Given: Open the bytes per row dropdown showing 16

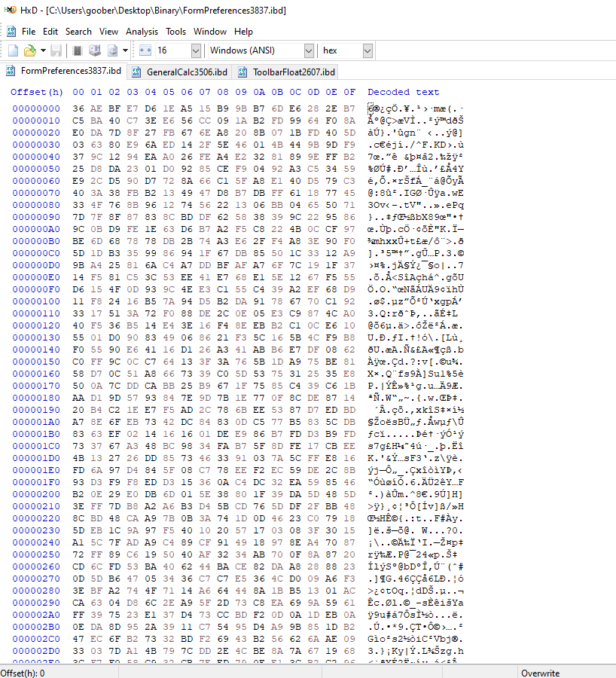Looking at the screenshot, I should coord(196,50).
